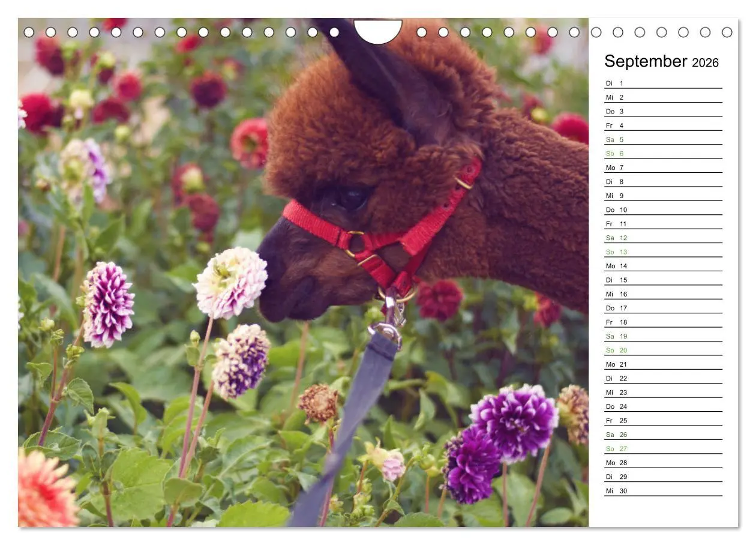The image size is (756, 545).
Task: Select the Fr 18 date row
Action: click(663, 321)
